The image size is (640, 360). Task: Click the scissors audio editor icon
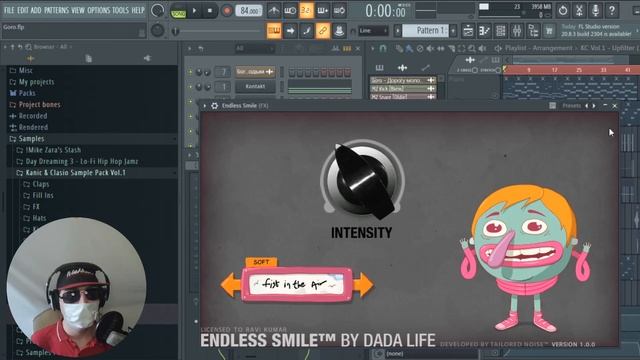tap(579, 11)
